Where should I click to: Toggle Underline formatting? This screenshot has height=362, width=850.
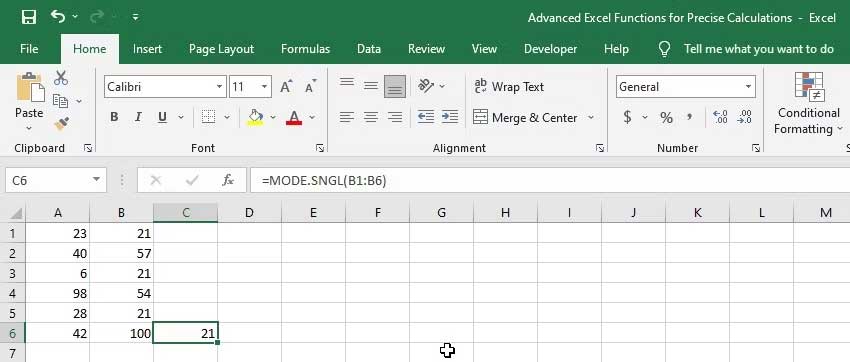[162, 117]
